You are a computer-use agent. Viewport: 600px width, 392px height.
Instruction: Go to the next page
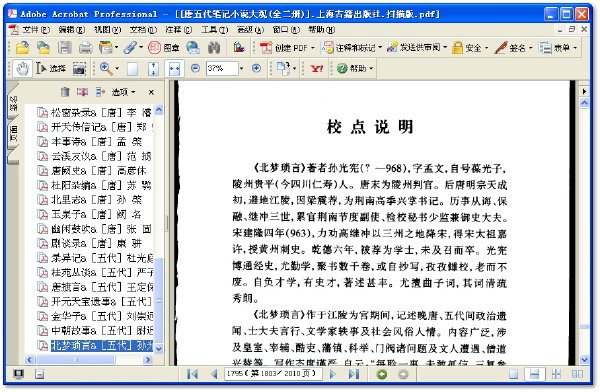tap(333, 374)
